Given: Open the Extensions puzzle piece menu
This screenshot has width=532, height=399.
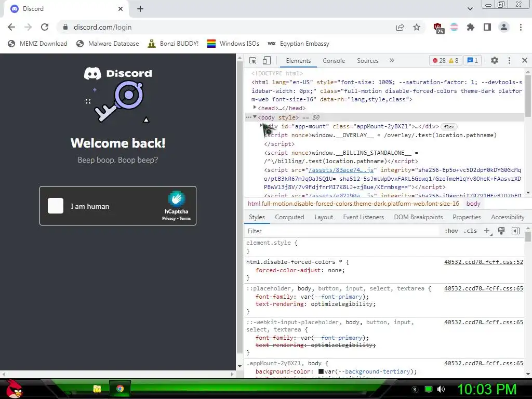Looking at the screenshot, I should (x=471, y=27).
